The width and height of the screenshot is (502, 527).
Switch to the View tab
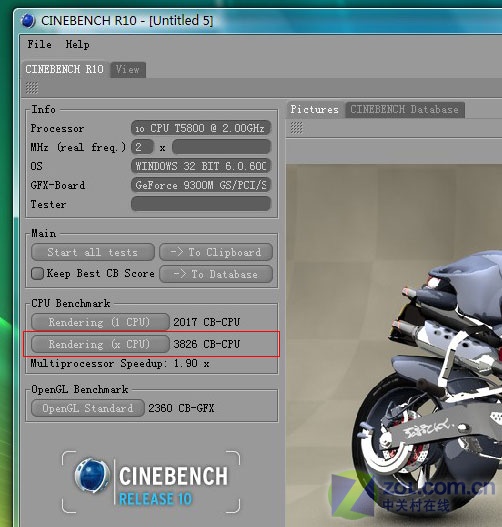pyautogui.click(x=128, y=70)
